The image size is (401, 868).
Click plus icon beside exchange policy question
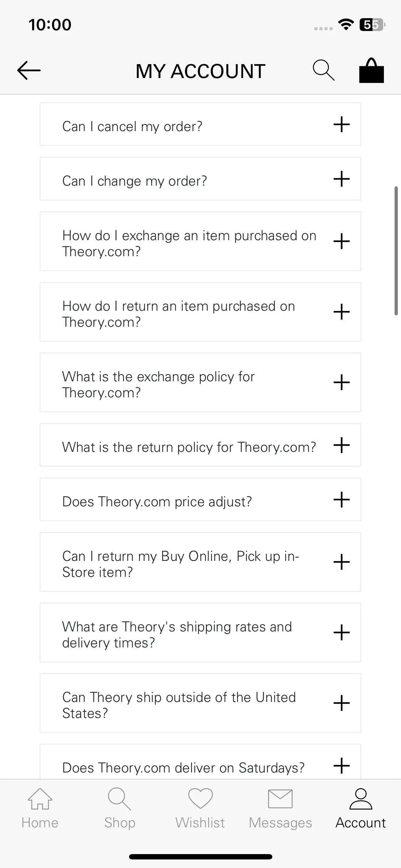[341, 382]
